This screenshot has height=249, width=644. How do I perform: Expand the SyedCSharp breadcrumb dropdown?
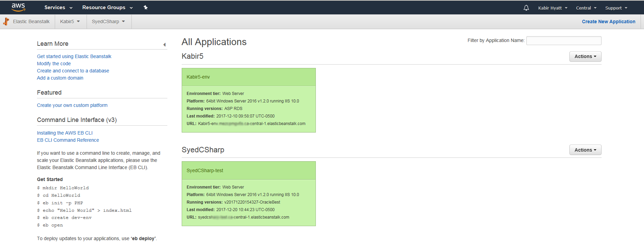pyautogui.click(x=108, y=22)
